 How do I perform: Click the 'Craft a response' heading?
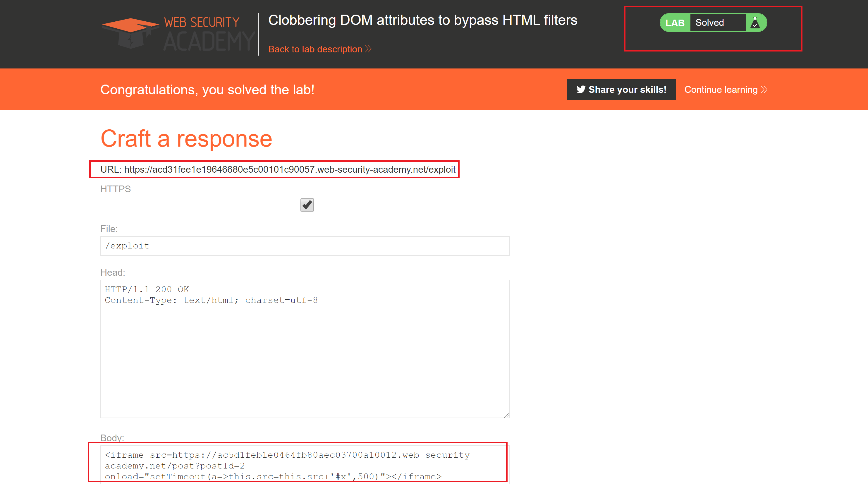(x=186, y=138)
